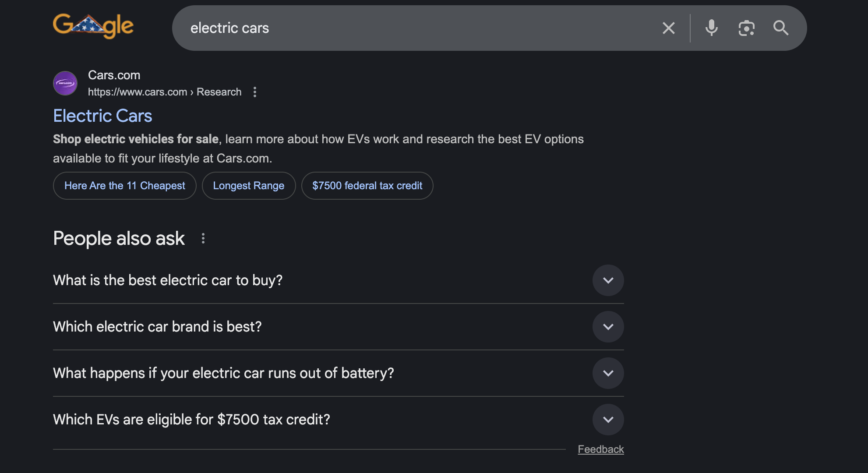Expand question about running out of battery
This screenshot has width=868, height=473.
339,373
